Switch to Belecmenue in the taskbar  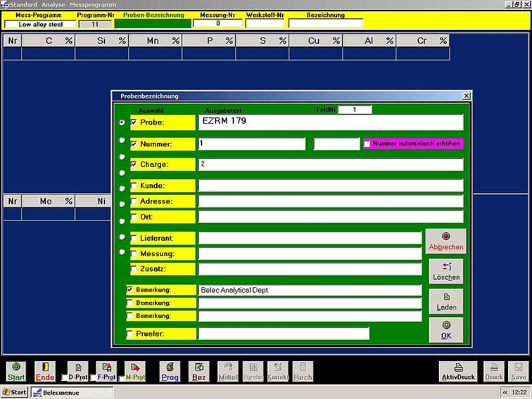(72, 392)
